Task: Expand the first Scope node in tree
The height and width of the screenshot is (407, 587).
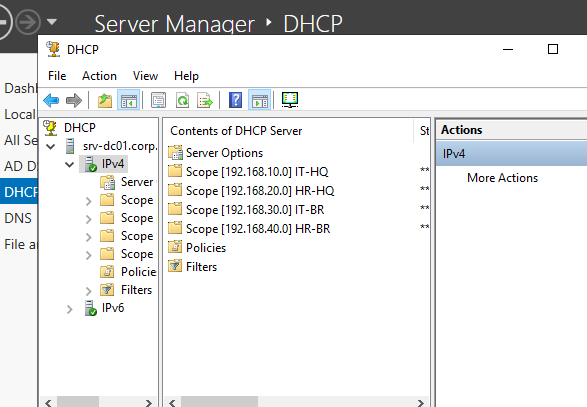Action: click(x=88, y=201)
